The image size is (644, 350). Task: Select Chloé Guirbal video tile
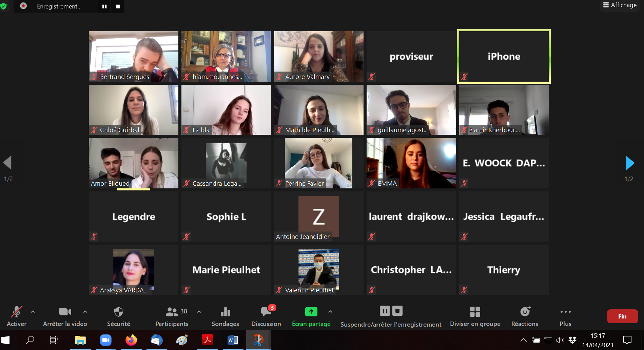(134, 110)
